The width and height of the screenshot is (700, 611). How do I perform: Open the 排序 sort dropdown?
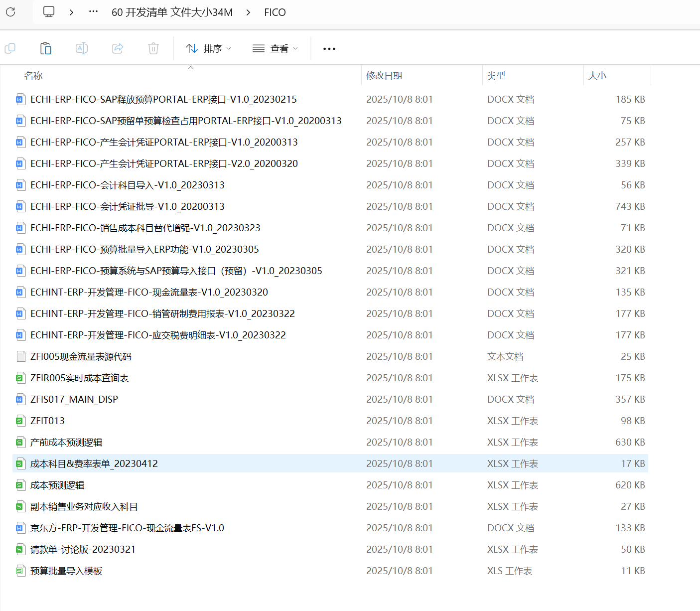point(208,48)
